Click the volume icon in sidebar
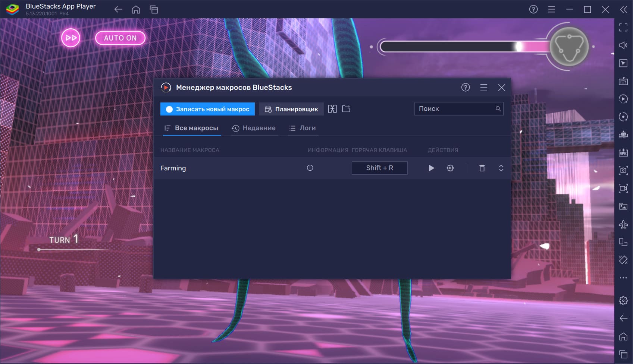This screenshot has height=364, width=633. coord(623,45)
